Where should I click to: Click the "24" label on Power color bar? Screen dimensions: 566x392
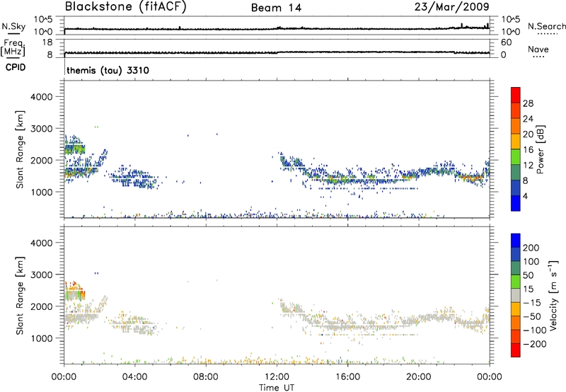tap(528, 119)
